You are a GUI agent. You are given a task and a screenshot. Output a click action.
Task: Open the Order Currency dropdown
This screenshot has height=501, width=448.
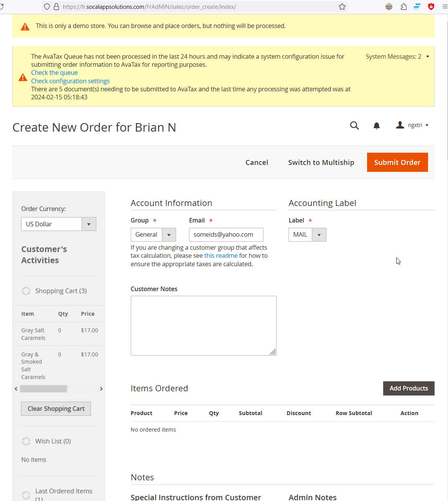point(58,224)
